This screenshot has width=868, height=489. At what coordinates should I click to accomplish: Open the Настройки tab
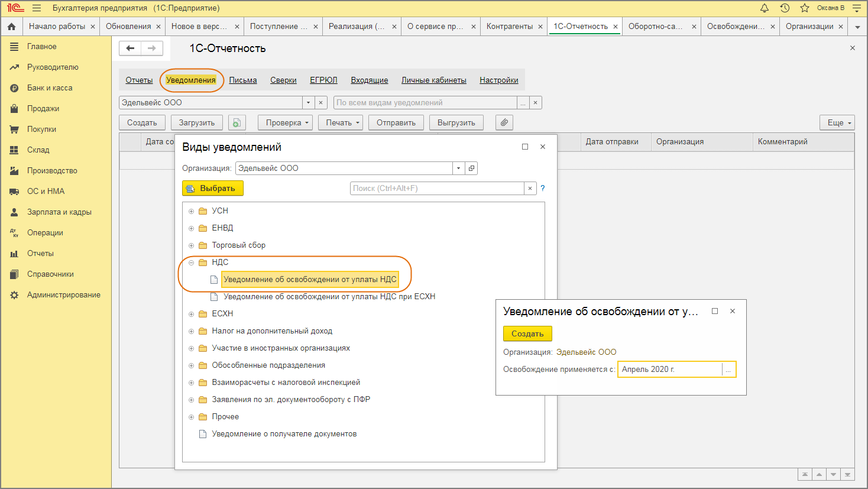coord(499,80)
